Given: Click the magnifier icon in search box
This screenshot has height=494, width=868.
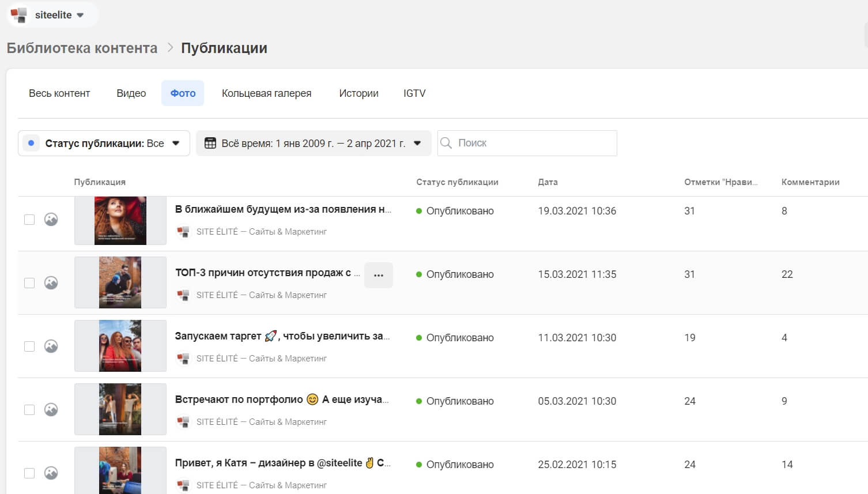Looking at the screenshot, I should [x=446, y=142].
